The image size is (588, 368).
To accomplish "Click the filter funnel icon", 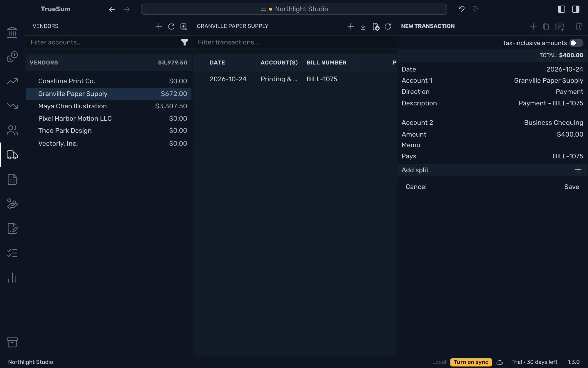I will [184, 42].
